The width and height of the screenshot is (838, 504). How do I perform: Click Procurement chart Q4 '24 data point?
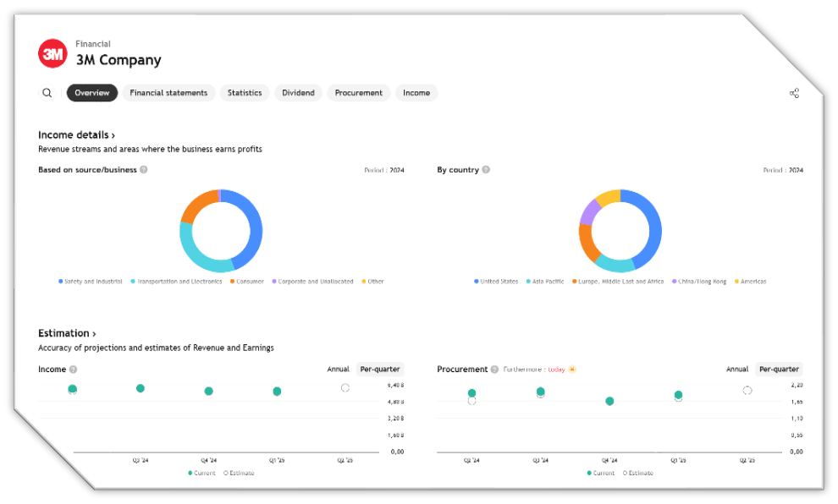click(609, 401)
